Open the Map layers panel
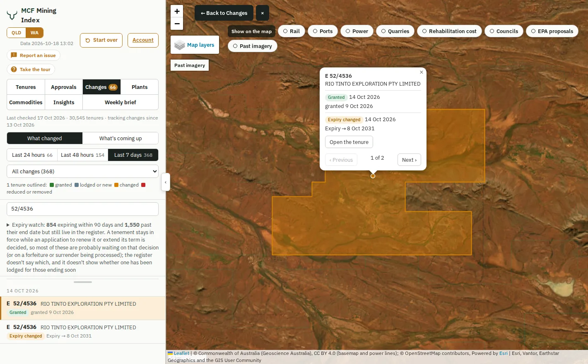The width and height of the screenshot is (588, 364). coord(195,45)
